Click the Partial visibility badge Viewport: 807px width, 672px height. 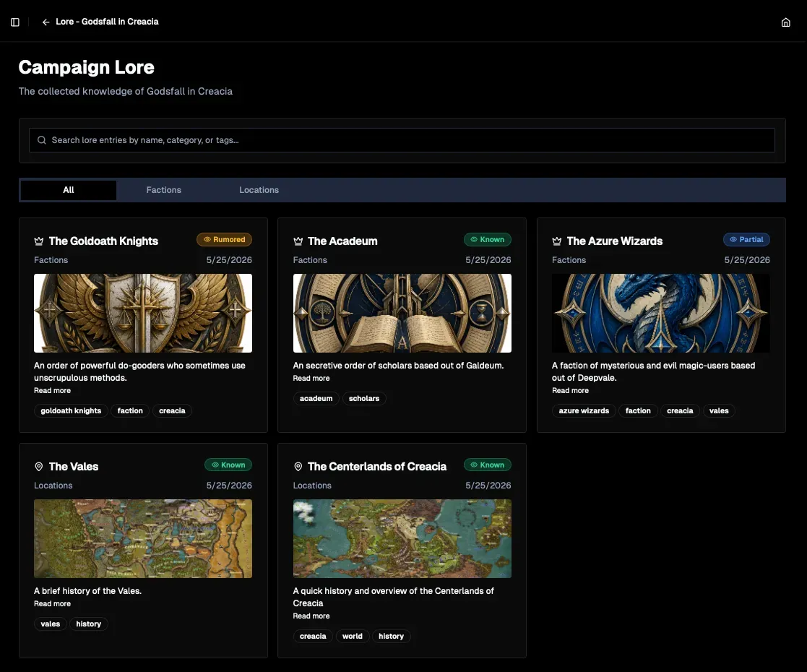(x=746, y=239)
